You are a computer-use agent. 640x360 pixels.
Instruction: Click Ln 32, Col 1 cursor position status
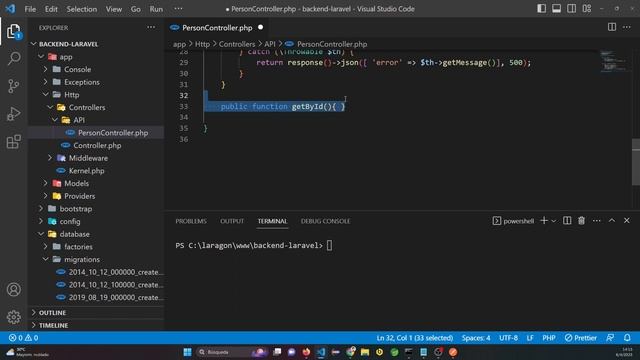click(414, 338)
